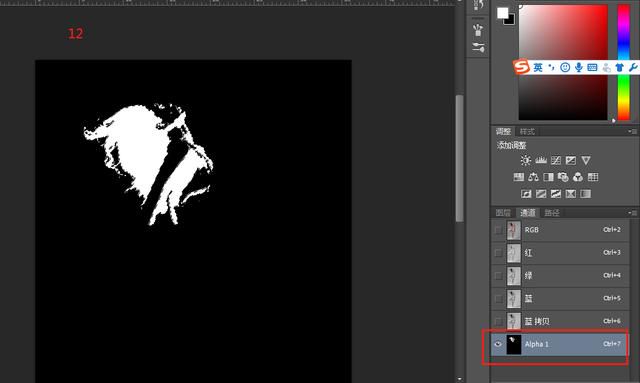The height and width of the screenshot is (383, 640).
Task: Open the Brush Presets panel icon
Action: [x=478, y=47]
